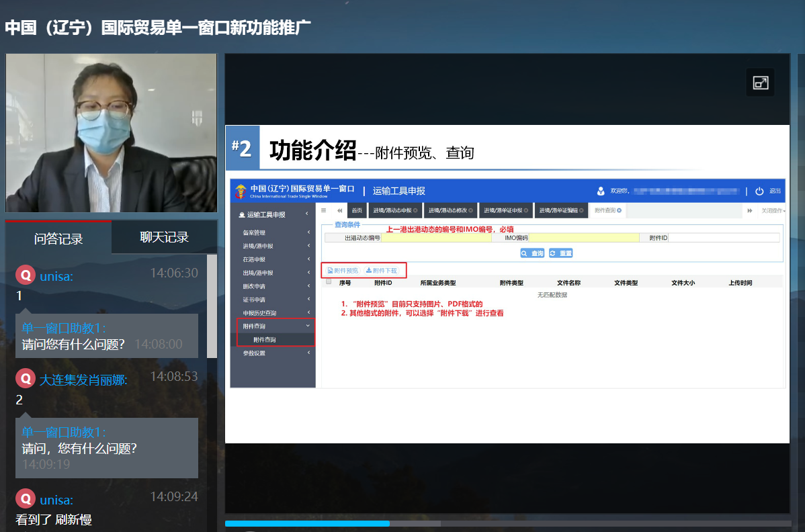The image size is (805, 532).
Task: Click the fullscreen expand icon on the video
Action: pyautogui.click(x=760, y=83)
